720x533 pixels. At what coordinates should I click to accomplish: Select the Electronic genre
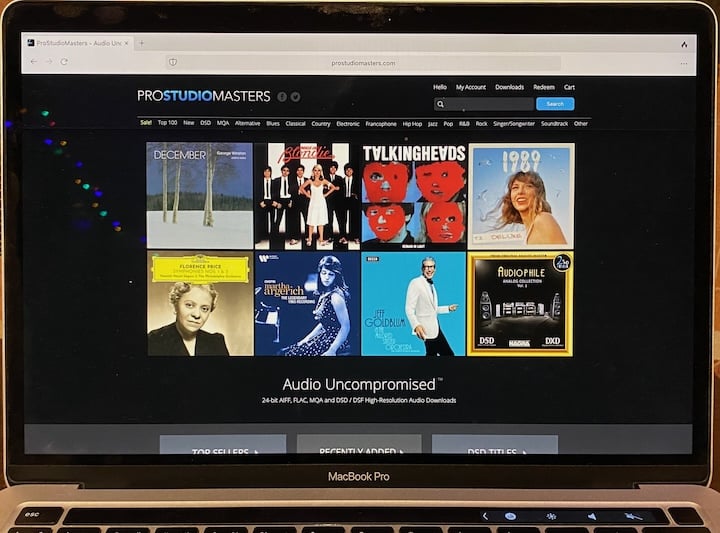pyautogui.click(x=348, y=124)
